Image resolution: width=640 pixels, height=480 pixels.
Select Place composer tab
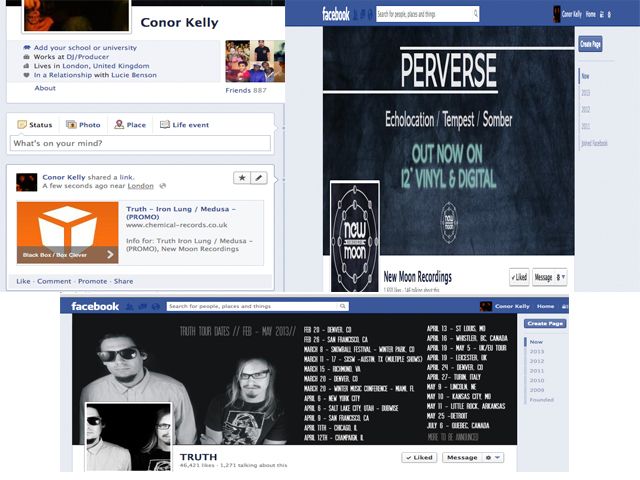pyautogui.click(x=130, y=125)
